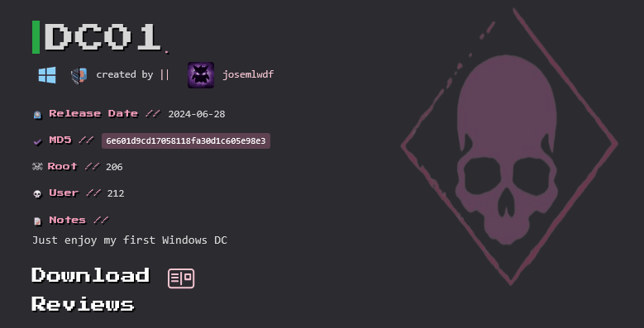The height and width of the screenshot is (328, 644).
Task: Click the User count 212
Action: (x=116, y=193)
